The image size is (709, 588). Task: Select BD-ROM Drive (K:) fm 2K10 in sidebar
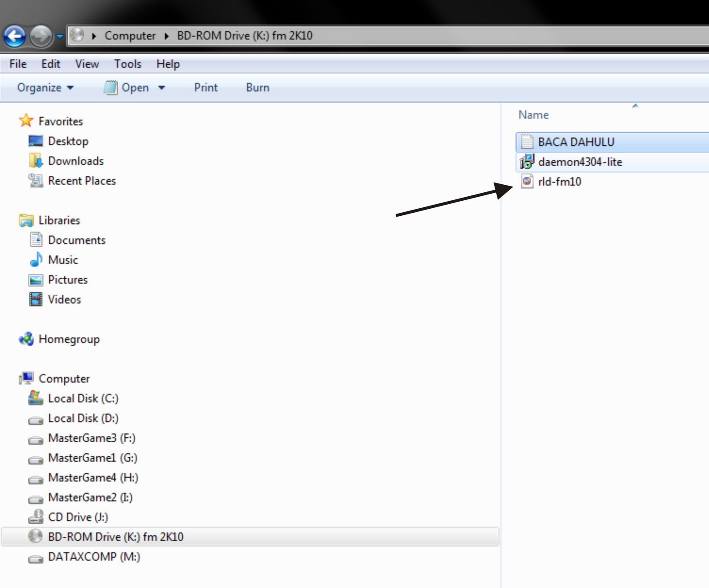250,537
